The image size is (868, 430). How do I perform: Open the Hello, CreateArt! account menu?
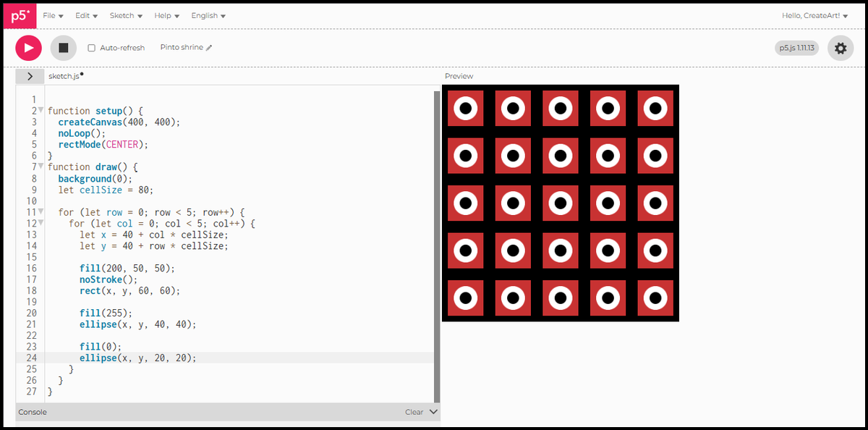(x=815, y=15)
